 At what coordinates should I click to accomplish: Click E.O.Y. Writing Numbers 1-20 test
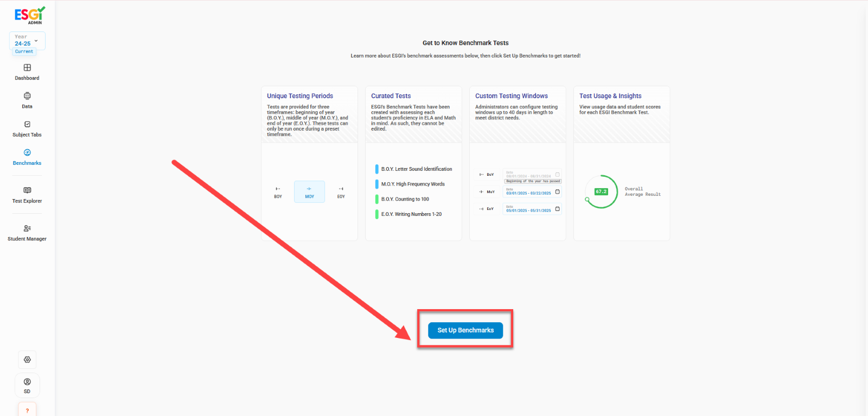[x=409, y=214]
